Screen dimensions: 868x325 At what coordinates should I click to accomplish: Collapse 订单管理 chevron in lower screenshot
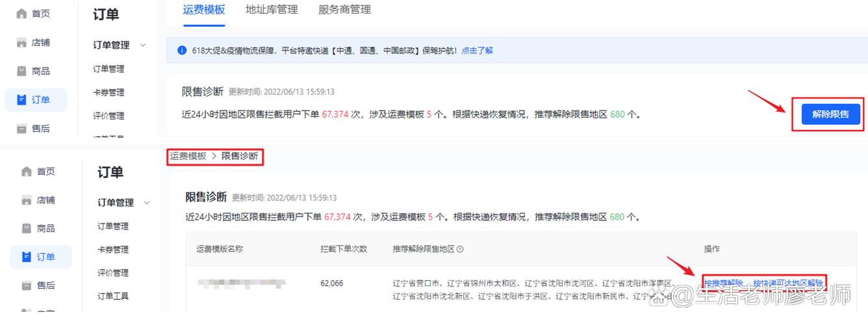click(147, 203)
